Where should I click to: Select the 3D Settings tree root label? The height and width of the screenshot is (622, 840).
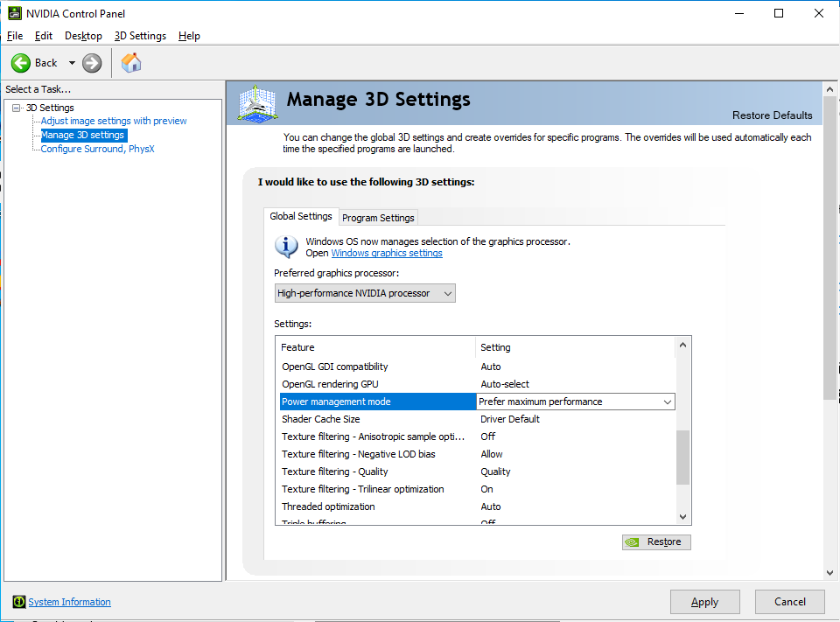click(50, 108)
